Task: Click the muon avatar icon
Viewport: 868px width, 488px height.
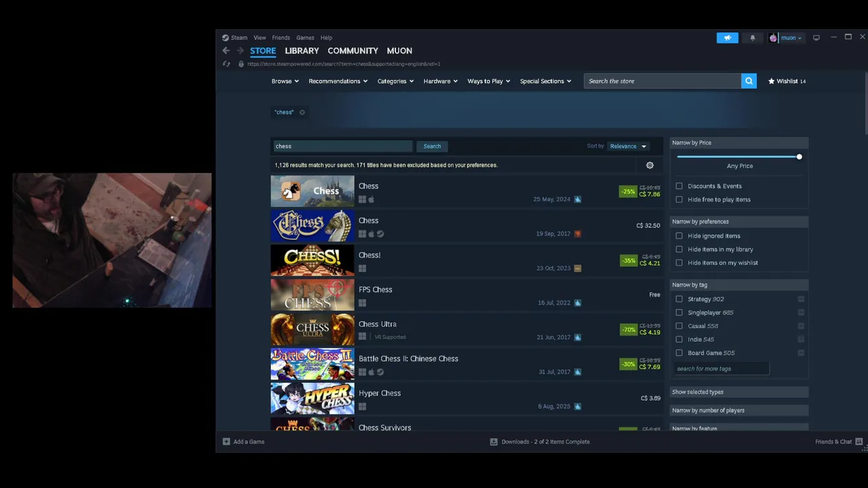Action: click(x=773, y=38)
